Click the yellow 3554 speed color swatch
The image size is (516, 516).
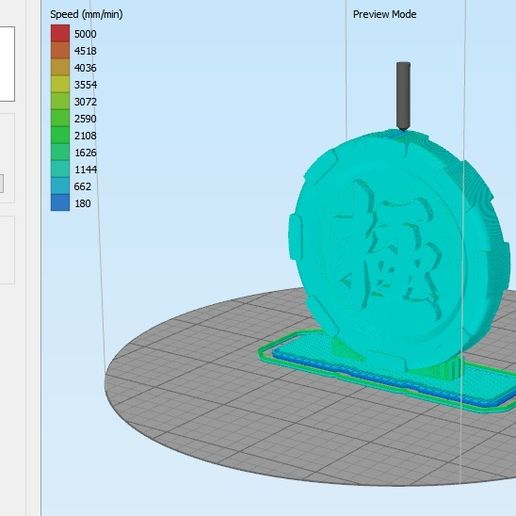click(60, 84)
